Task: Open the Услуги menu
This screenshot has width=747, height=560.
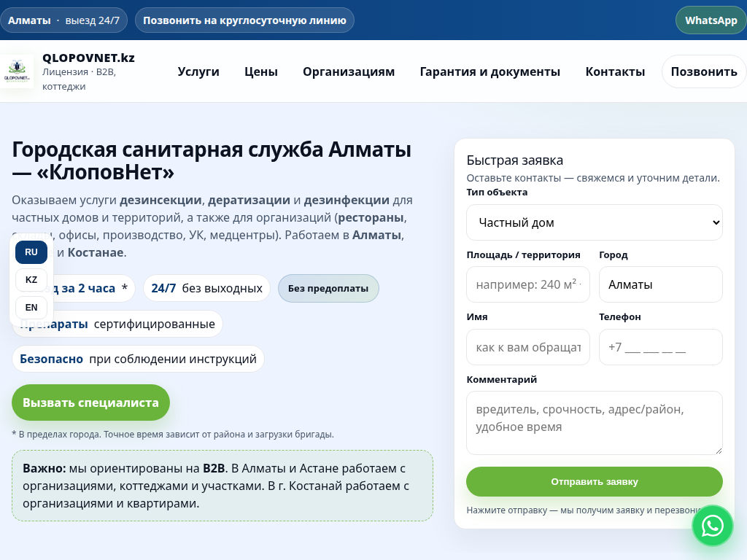Action: pos(198,71)
